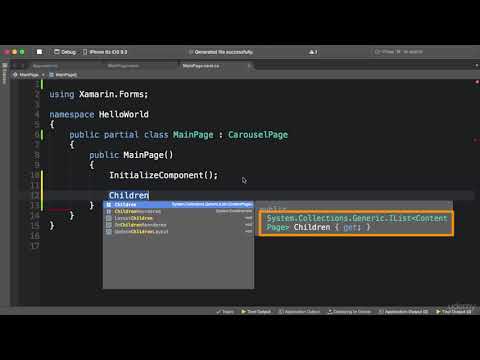Viewport: 480px width, 360px height.
Task: Open the MainPage() member breadcrumb
Action: pos(63,75)
